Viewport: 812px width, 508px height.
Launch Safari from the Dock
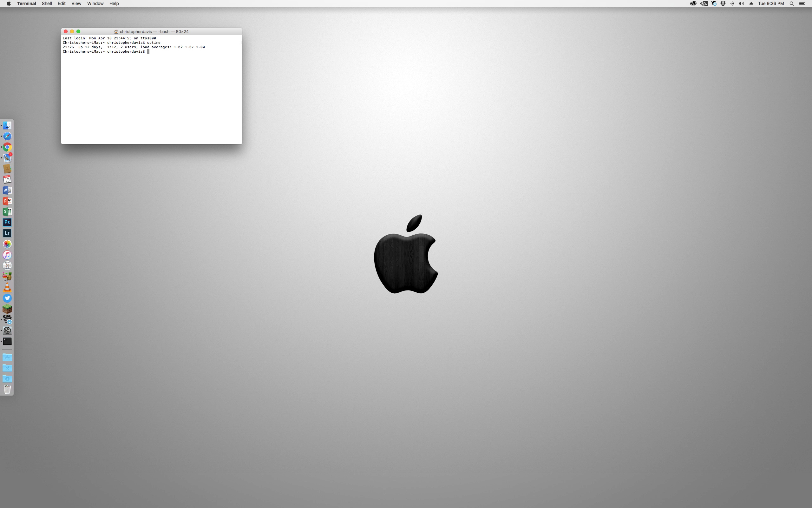pos(7,136)
